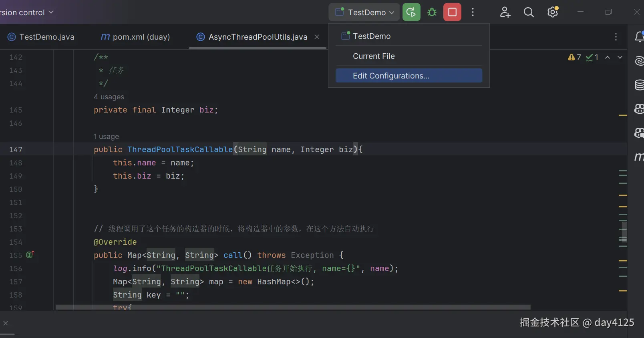Click the '1 usage' inlay hint

106,137
